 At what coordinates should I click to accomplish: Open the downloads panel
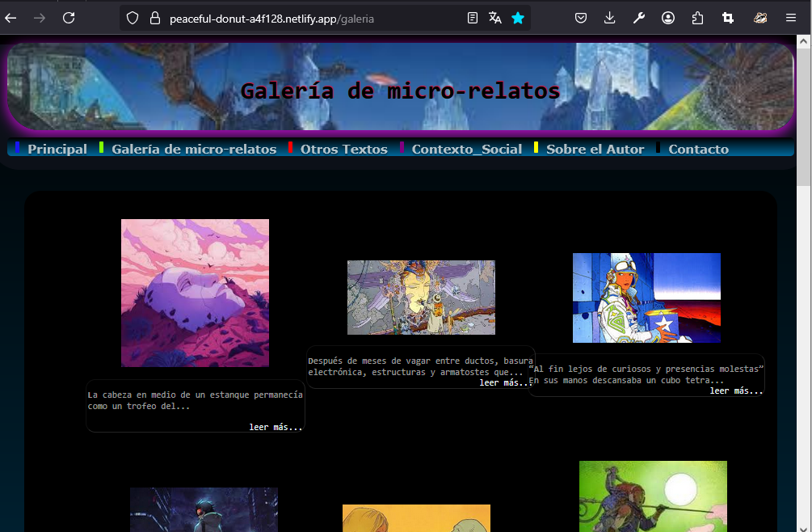click(x=610, y=18)
